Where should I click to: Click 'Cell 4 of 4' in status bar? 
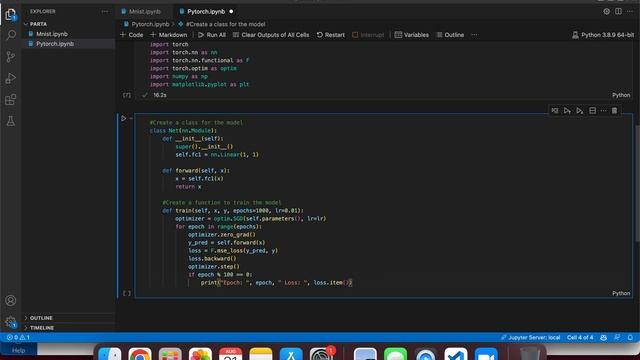point(580,338)
